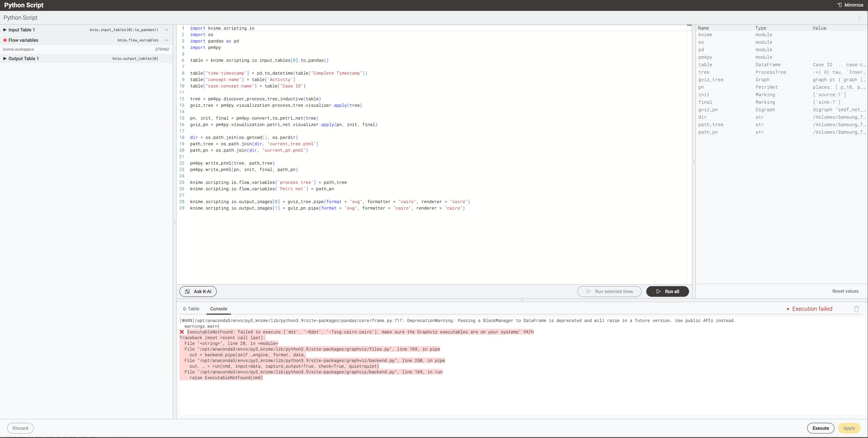
Task: Open dropdown next to knio.input_tables[0].to_pandas()
Action: [166, 29]
